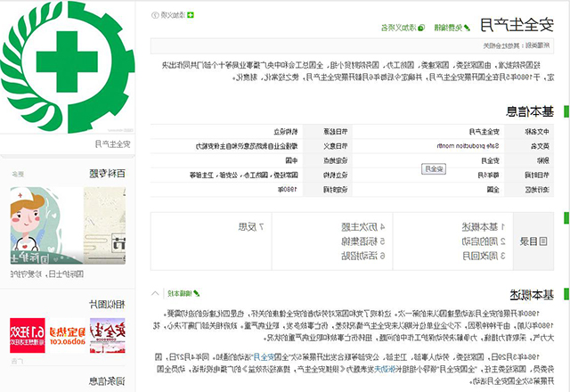Image resolution: width=570 pixels, height=392 pixels.
Task: Click the 所属类别：其他社会相关 category line
Action: (x=517, y=45)
